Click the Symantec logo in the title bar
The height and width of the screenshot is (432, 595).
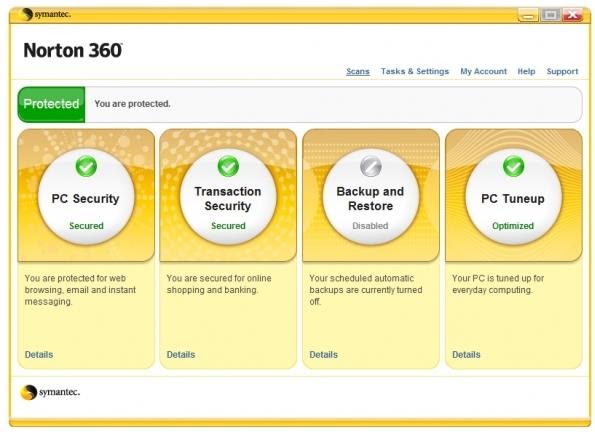point(45,14)
